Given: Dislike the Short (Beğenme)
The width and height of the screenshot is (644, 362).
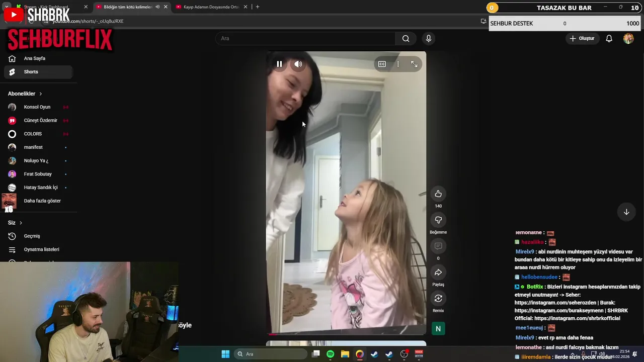Looking at the screenshot, I should pyautogui.click(x=438, y=220).
